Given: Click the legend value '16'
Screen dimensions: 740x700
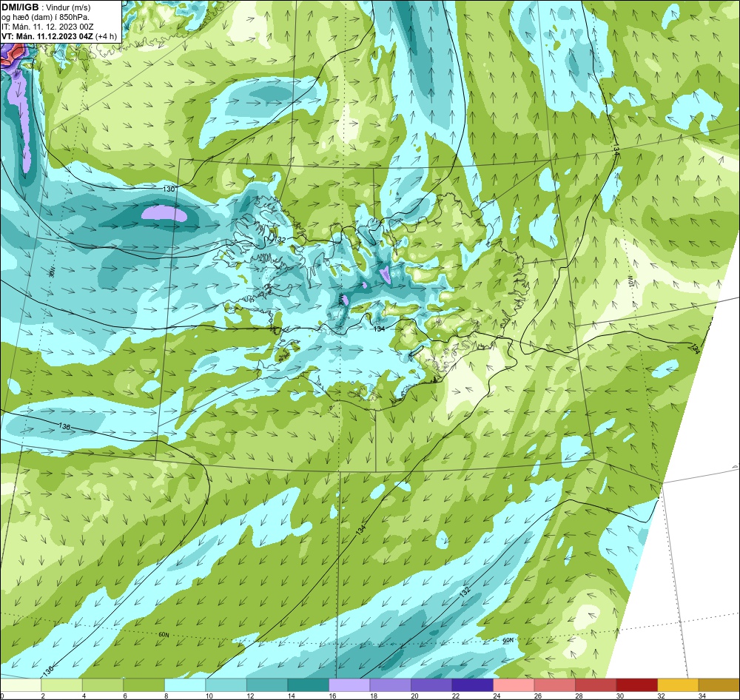Looking at the screenshot, I should pos(332,696).
